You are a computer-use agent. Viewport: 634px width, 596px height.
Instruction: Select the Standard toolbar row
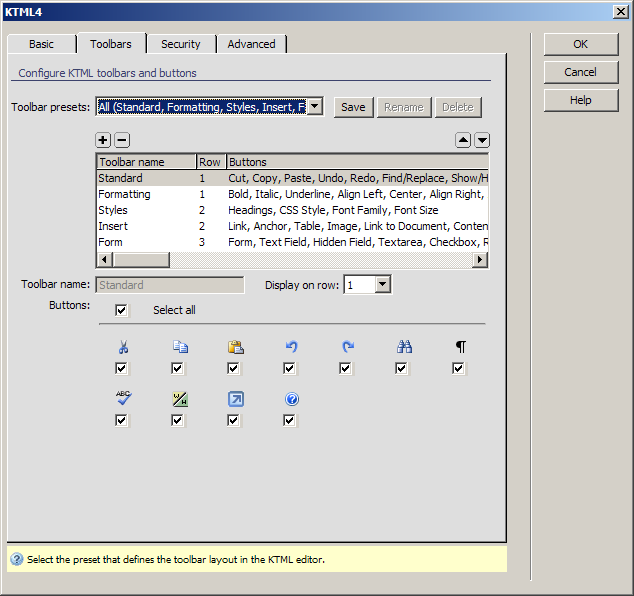(293, 178)
